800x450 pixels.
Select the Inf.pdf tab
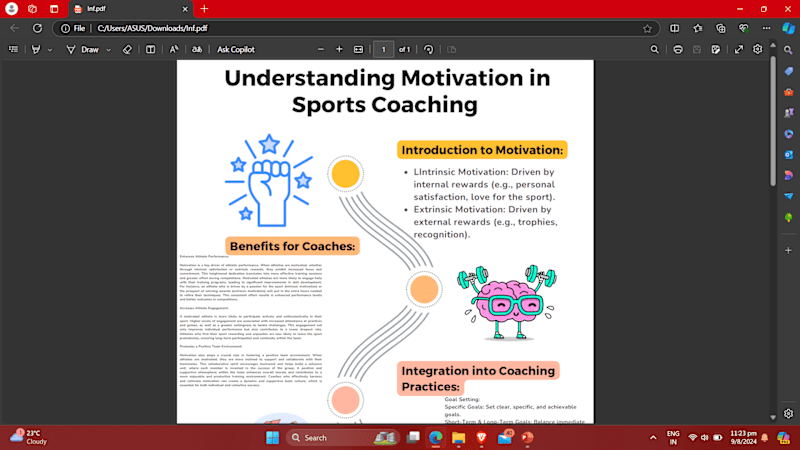131,9
